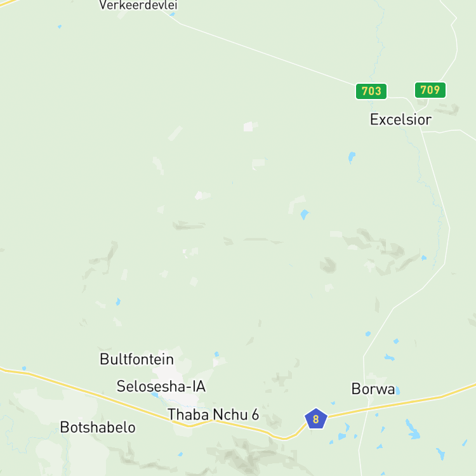This screenshot has width=476, height=476.
Task: Click the green 703 route shield
Action: [371, 91]
